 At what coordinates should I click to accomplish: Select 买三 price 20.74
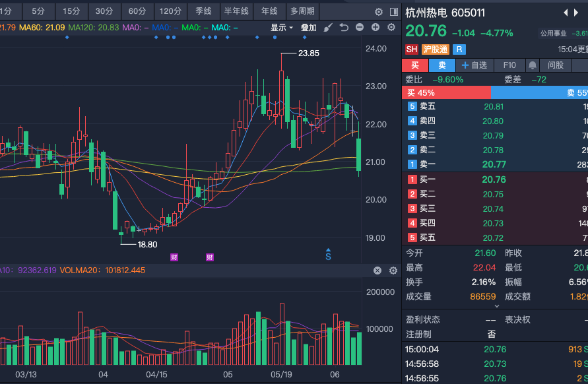tap(495, 209)
